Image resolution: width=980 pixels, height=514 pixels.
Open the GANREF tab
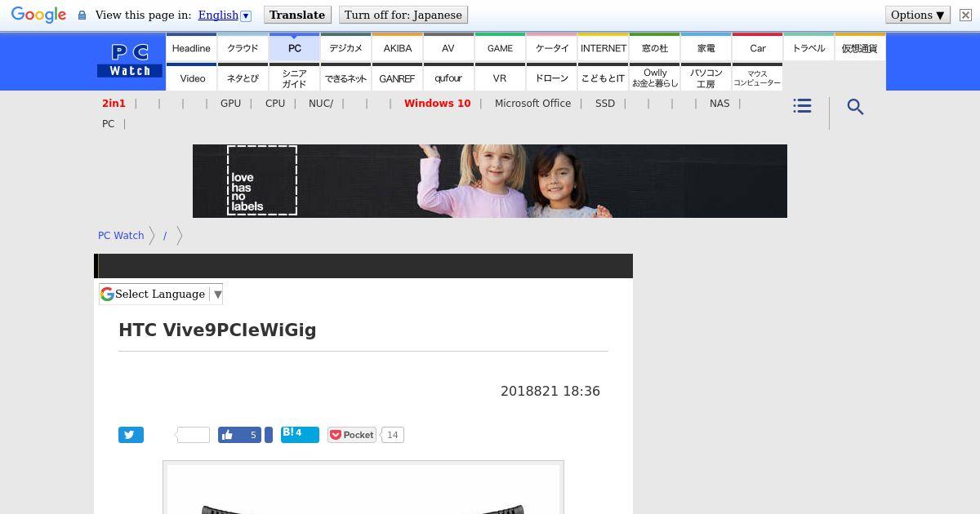398,78
